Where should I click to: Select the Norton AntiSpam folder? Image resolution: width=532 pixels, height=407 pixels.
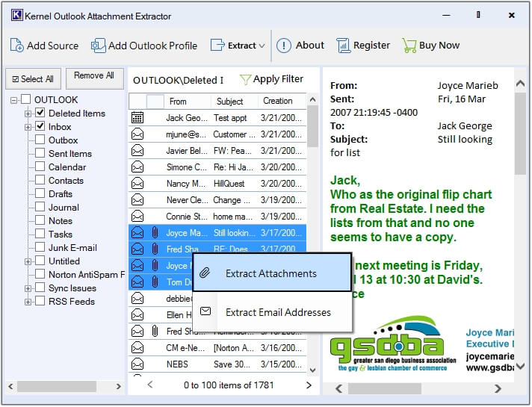pos(87,274)
